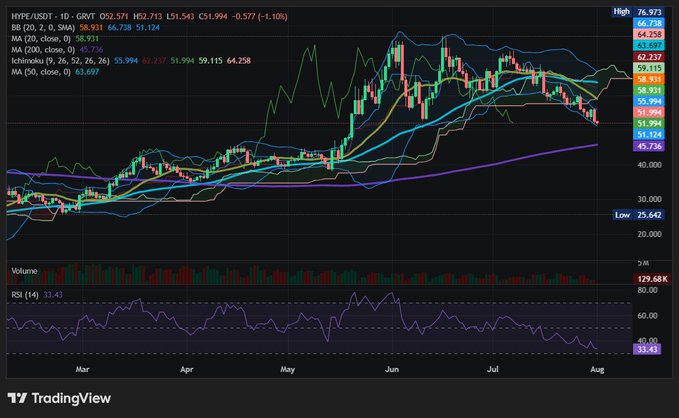Screen dimensions: 679x418
Task: Click the high value H52.713
Action: [x=148, y=16]
